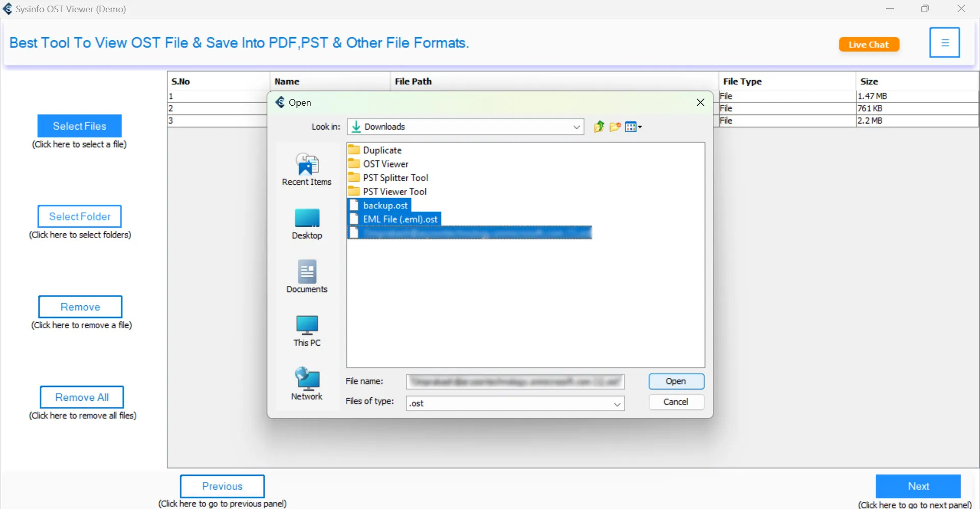The image size is (980, 509).
Task: Click the Select Files button
Action: (80, 126)
